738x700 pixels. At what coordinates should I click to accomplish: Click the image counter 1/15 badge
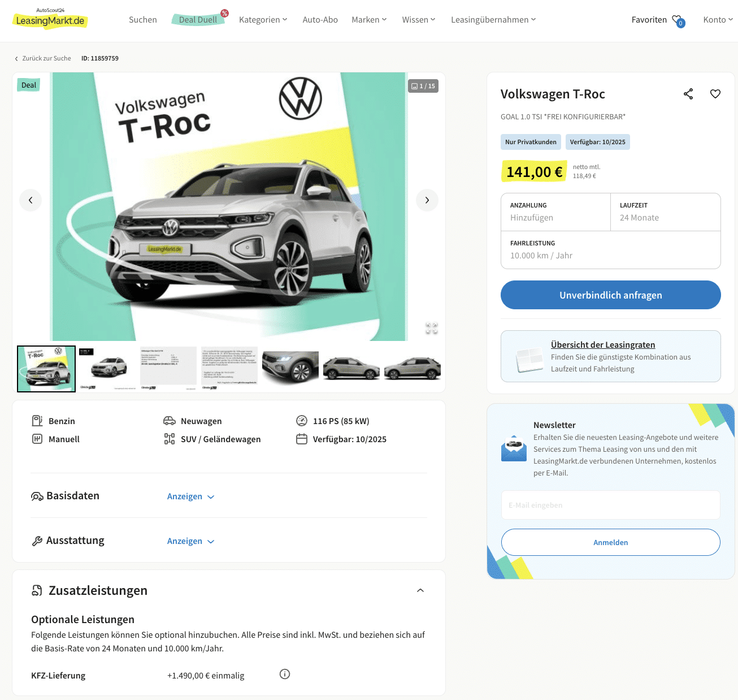[x=423, y=86]
